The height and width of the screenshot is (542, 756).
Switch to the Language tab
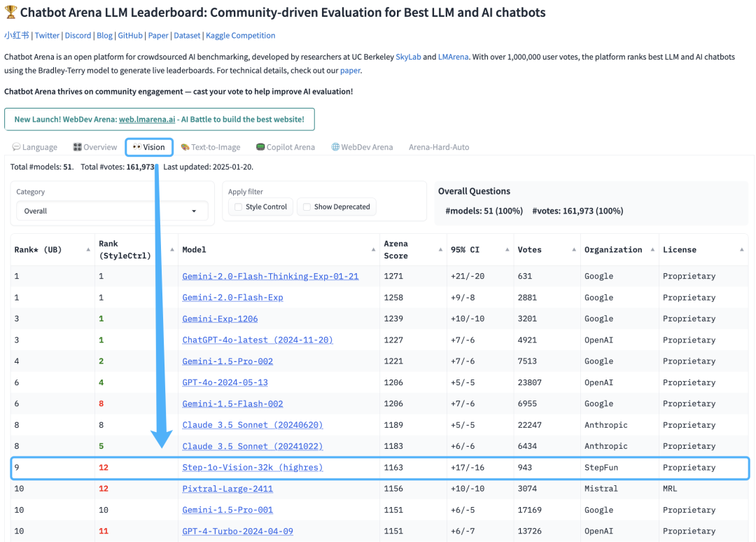point(35,147)
